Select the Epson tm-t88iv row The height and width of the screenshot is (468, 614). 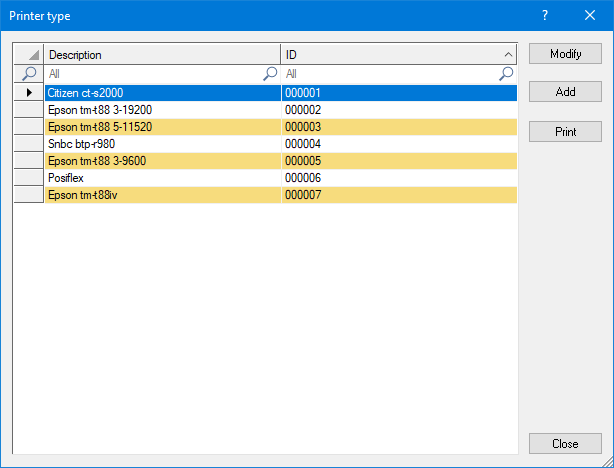tap(162, 194)
